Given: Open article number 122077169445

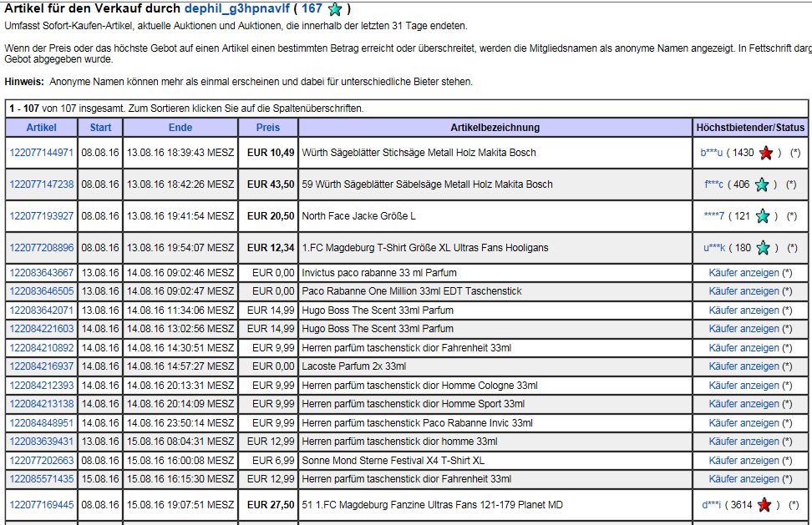Looking at the screenshot, I should tap(42, 505).
